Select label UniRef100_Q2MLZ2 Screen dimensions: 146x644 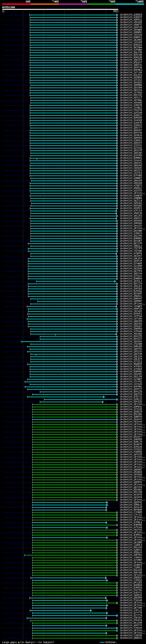click(131, 399)
